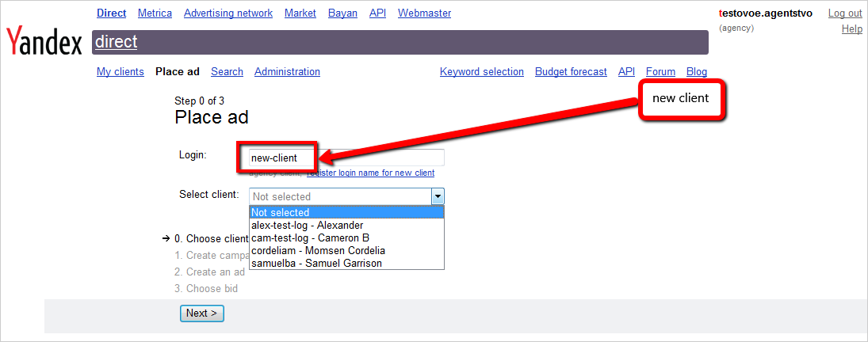Open API link beside Forum
This screenshot has height=342, width=868.
pos(627,72)
